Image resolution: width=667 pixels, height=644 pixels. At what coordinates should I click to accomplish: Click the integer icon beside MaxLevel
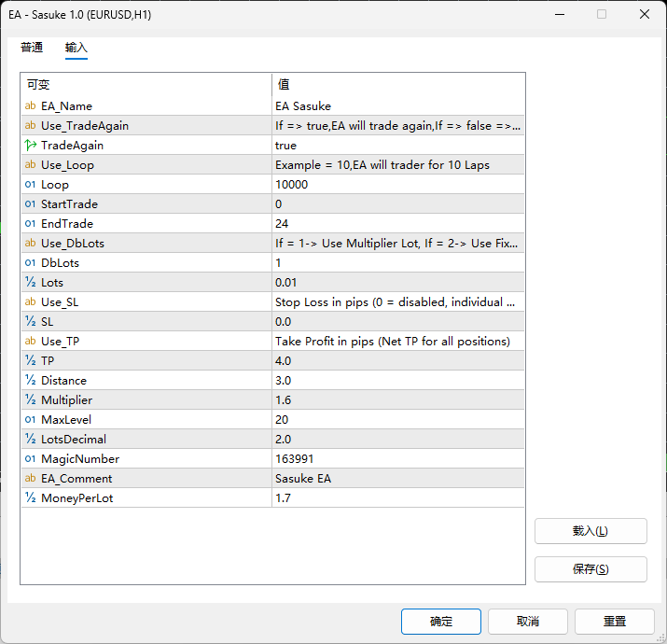(30, 419)
